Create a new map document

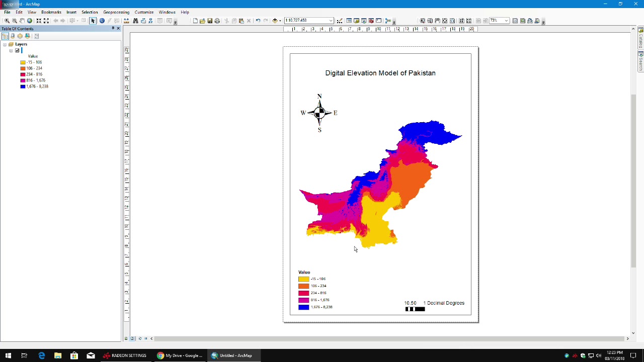click(x=195, y=21)
